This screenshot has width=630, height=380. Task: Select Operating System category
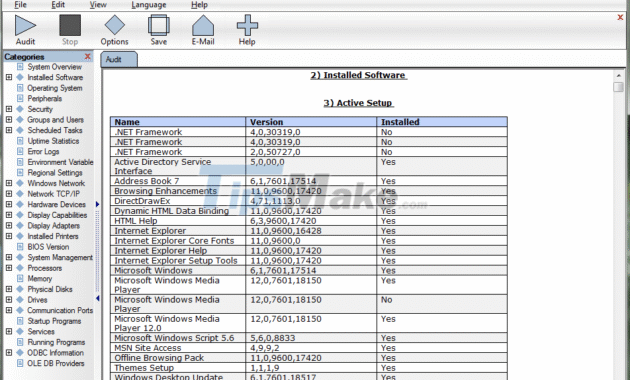[x=55, y=88]
